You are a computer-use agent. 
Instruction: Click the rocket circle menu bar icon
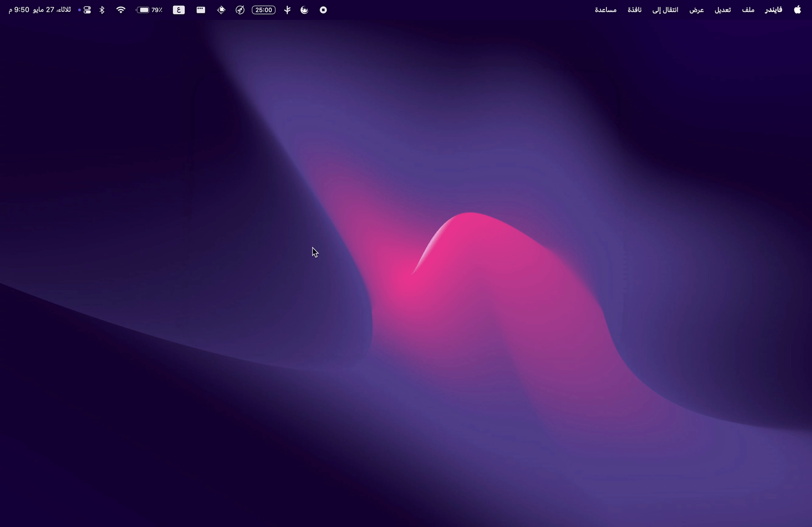pyautogui.click(x=240, y=10)
